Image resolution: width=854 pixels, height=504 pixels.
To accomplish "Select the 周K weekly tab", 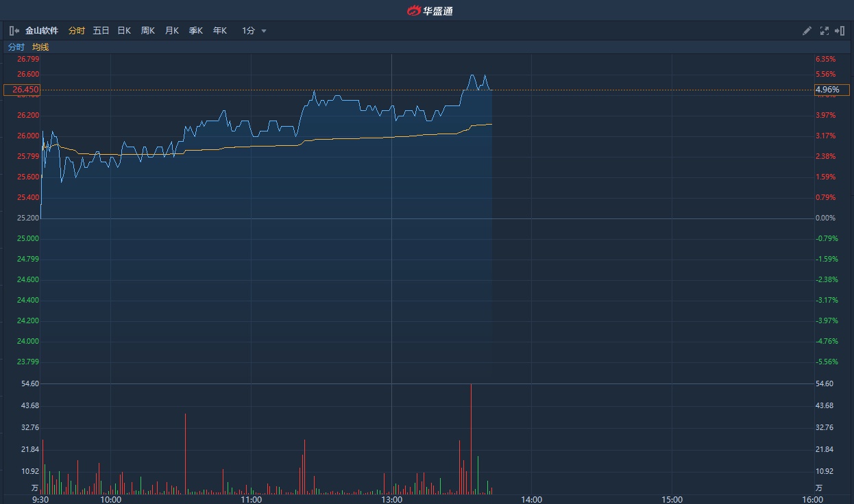I will tap(148, 31).
